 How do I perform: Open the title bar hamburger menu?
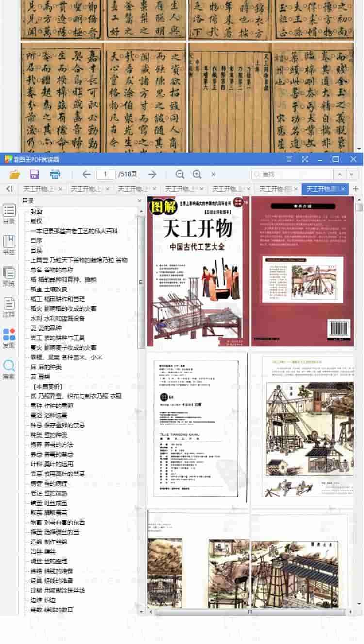pyautogui.click(x=289, y=159)
